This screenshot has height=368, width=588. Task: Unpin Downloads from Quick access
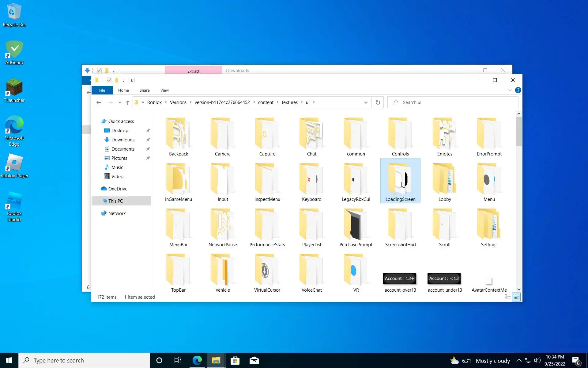(x=148, y=140)
